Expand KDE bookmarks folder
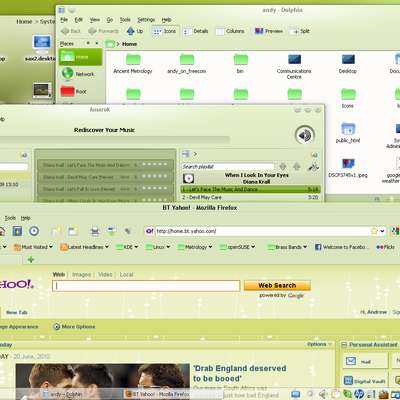 pyautogui.click(x=127, y=247)
